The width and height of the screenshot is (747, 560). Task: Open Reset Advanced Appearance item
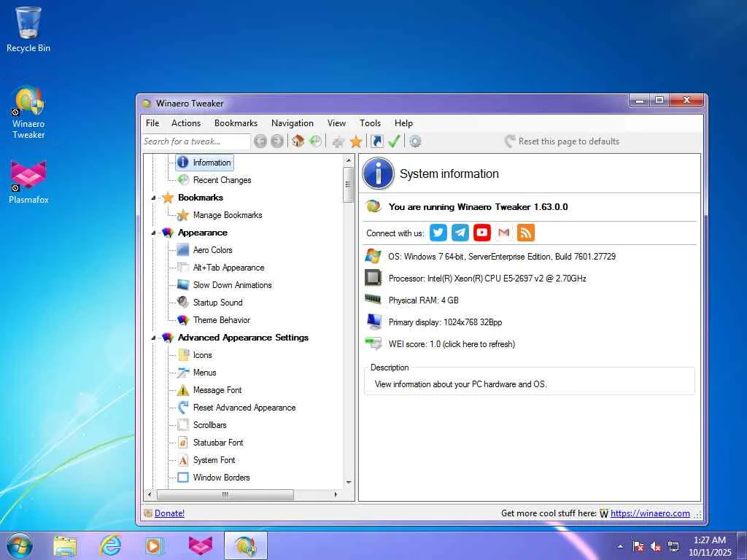244,408
